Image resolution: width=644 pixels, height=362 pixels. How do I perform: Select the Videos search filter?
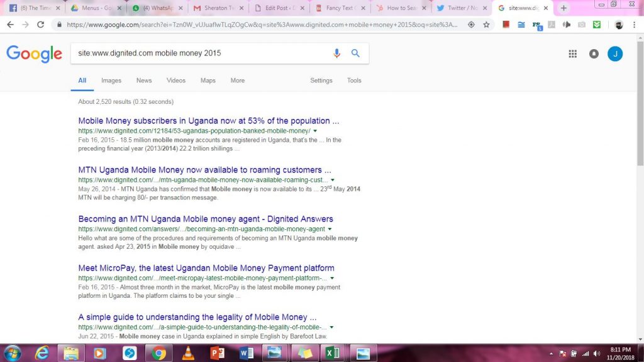(176, 81)
